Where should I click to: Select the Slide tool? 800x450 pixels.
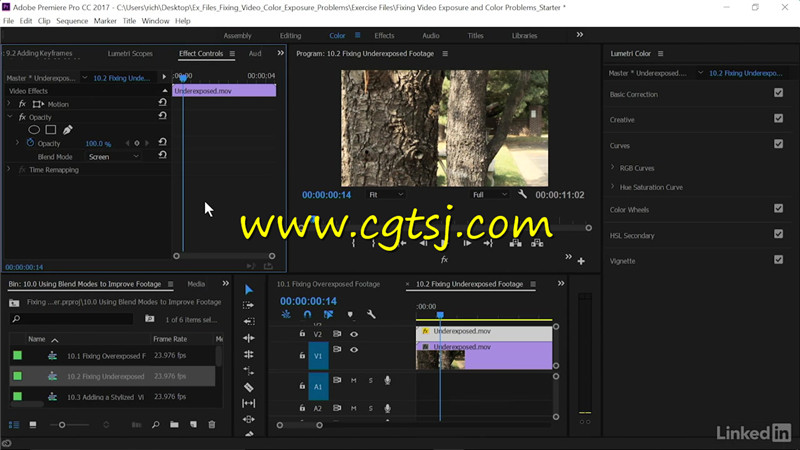tap(248, 419)
